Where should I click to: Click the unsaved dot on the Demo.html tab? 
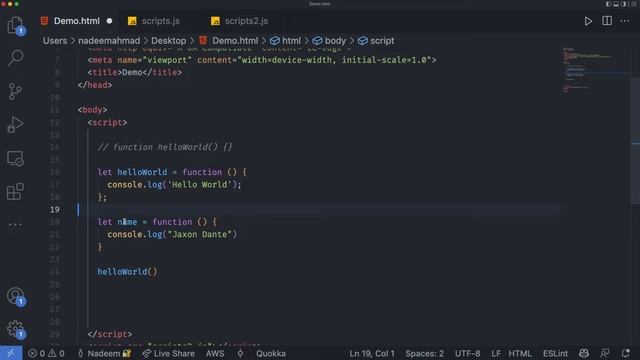(x=109, y=21)
